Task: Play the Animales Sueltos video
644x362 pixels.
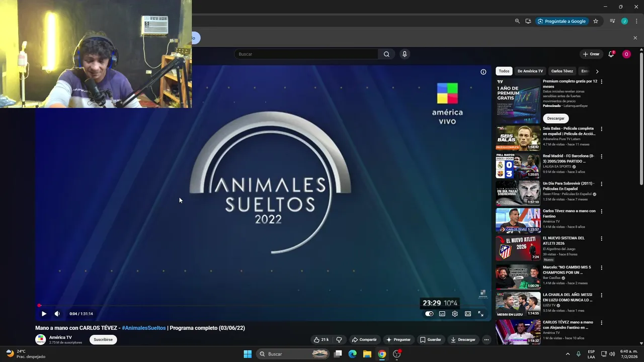Action: (x=44, y=314)
